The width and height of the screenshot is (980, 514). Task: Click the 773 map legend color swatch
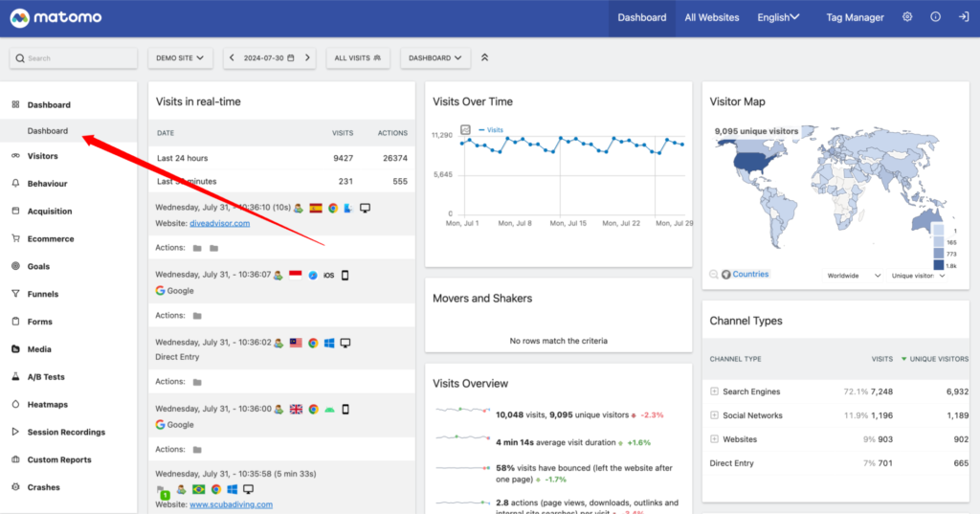[x=938, y=254]
